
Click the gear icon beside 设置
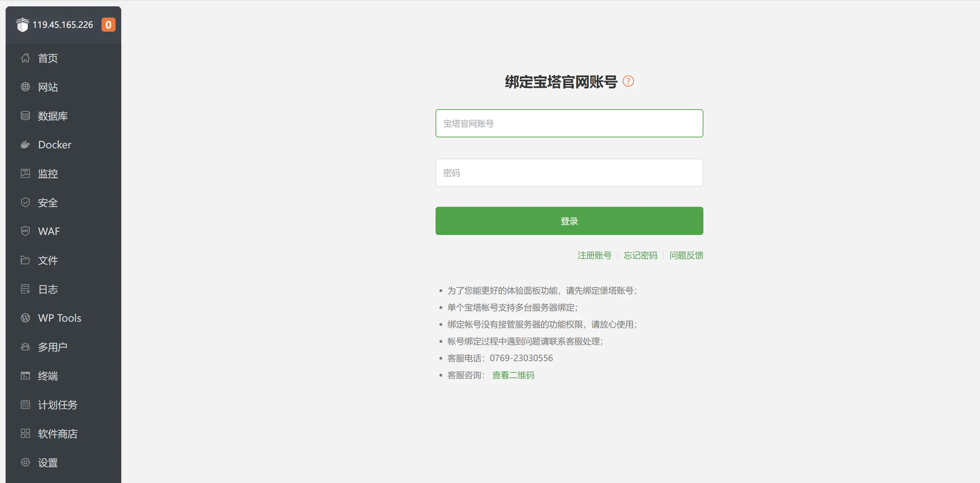point(25,463)
